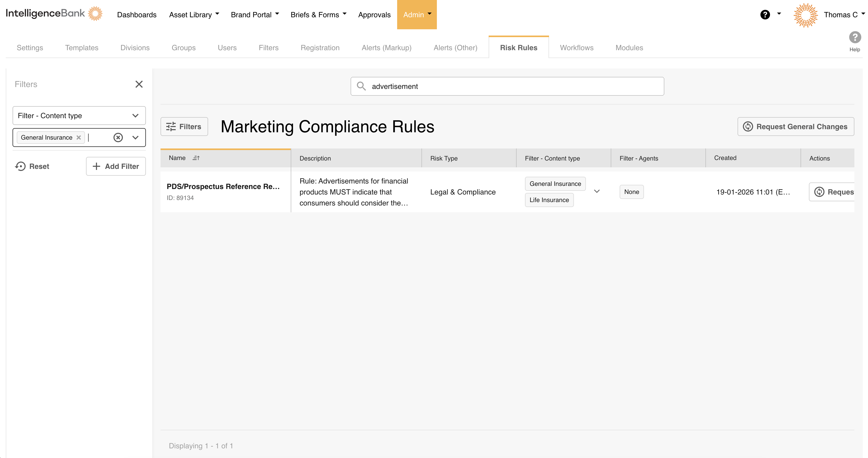Switch to the Workflows tab
Viewport: 868px width, 458px height.
(576, 48)
